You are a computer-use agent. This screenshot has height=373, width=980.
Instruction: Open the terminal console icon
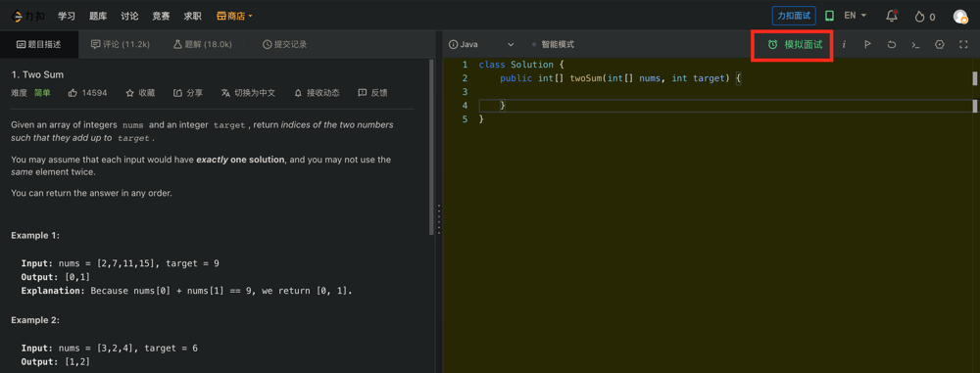click(x=915, y=44)
